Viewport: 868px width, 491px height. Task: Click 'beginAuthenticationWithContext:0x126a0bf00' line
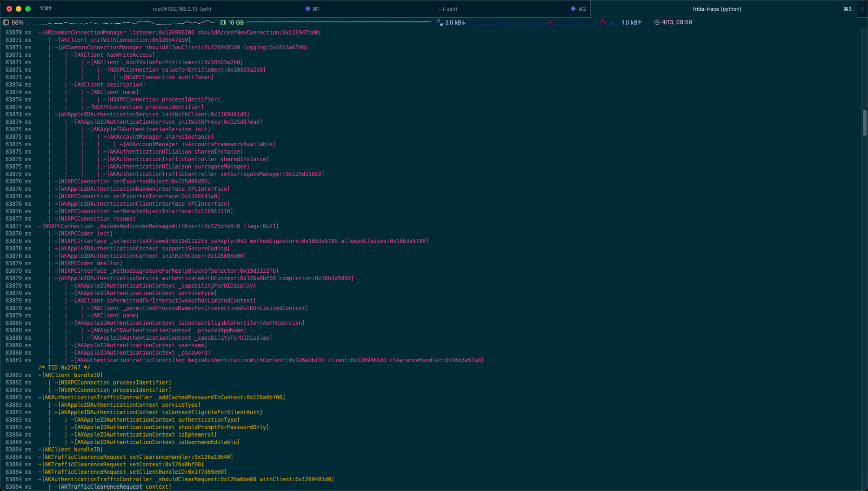pyautogui.click(x=277, y=360)
